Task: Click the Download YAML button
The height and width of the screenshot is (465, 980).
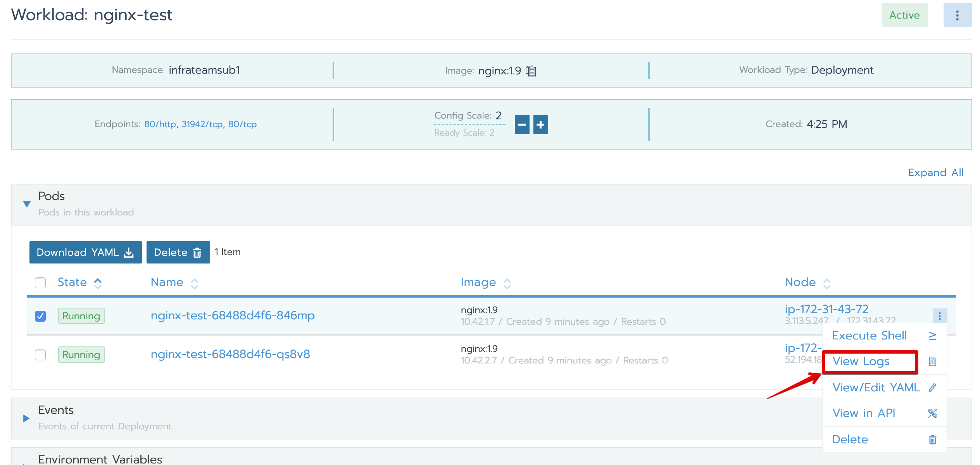Action: coord(85,252)
